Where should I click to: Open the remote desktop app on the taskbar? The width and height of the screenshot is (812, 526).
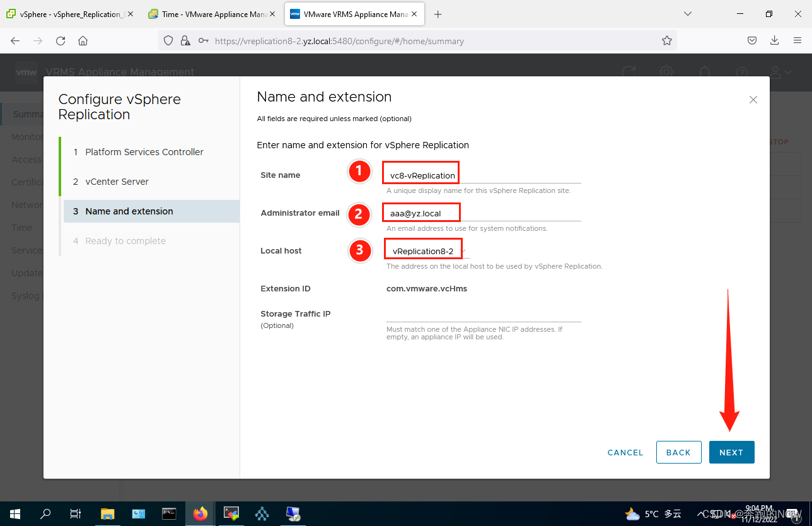coord(293,513)
